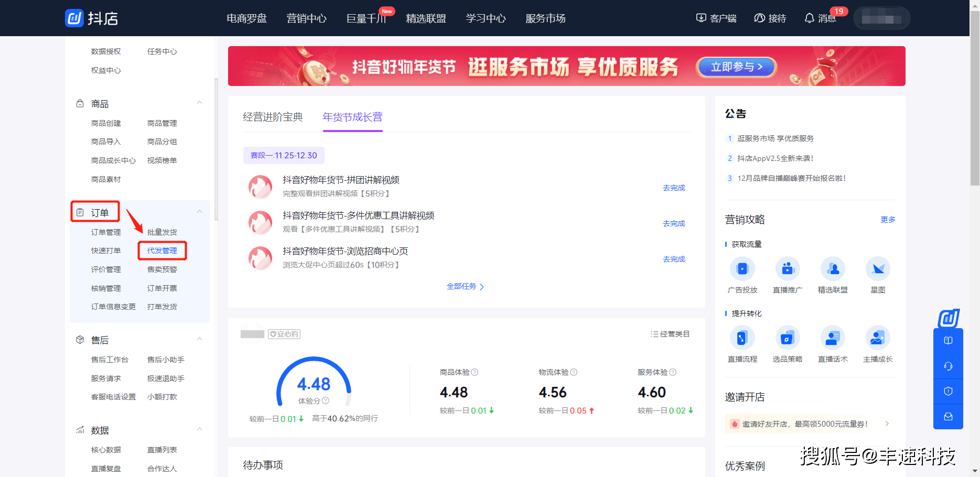Collapse the 订单 sidebar section

click(x=199, y=212)
